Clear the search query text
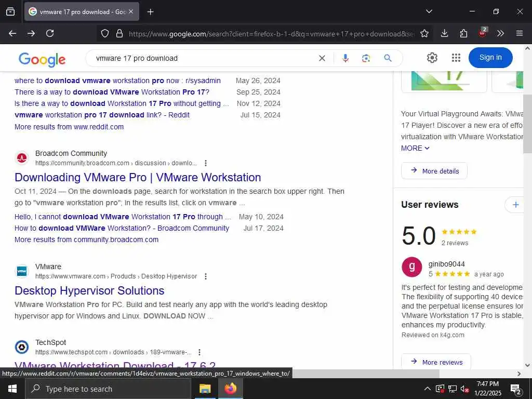Viewport: 532px width, 399px height. pyautogui.click(x=322, y=58)
